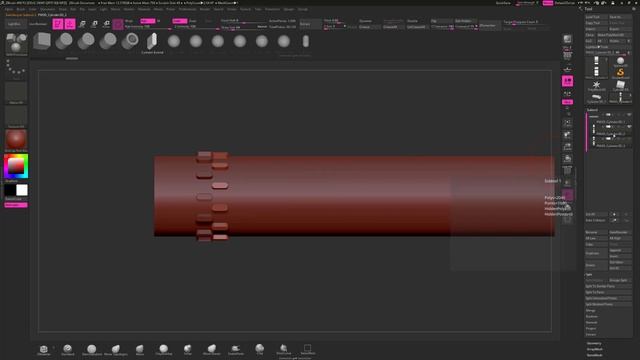Click the QuickSave button
Screen dimensions: 640x360
point(503,3)
